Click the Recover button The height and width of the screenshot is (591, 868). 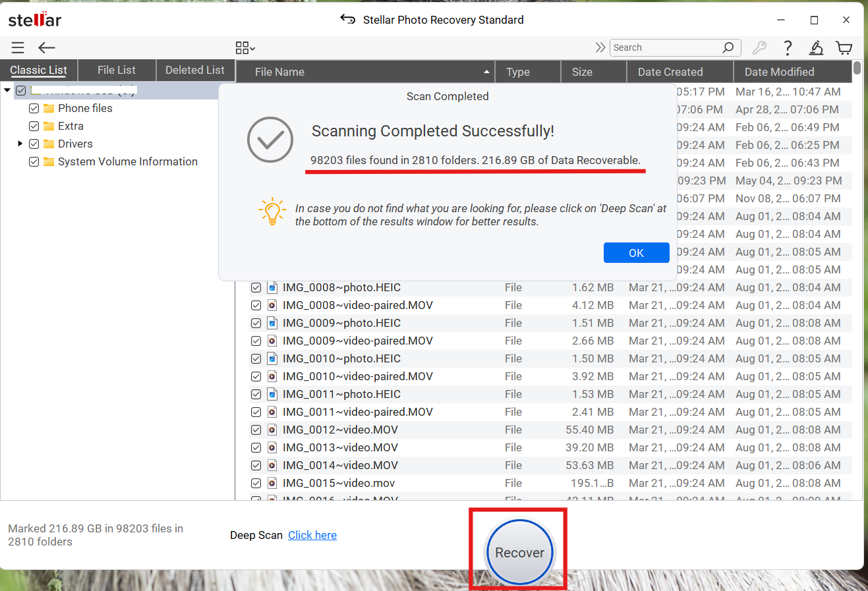pos(520,552)
